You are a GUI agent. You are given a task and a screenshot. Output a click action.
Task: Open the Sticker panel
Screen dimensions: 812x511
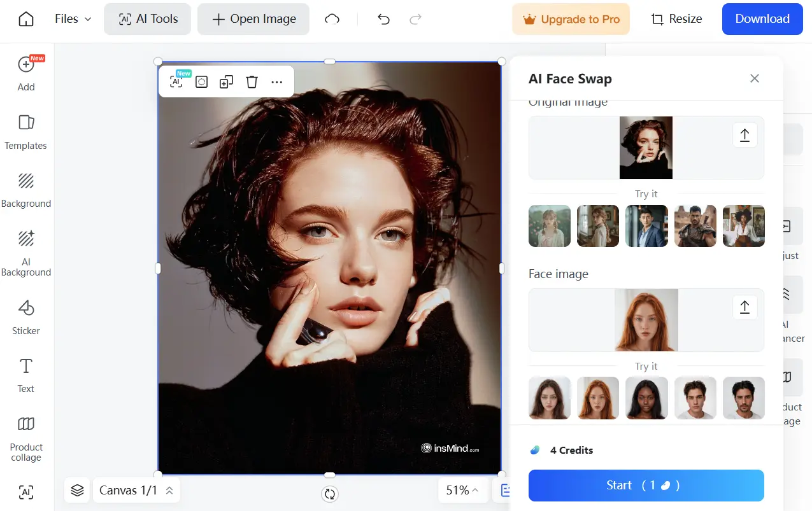26,317
